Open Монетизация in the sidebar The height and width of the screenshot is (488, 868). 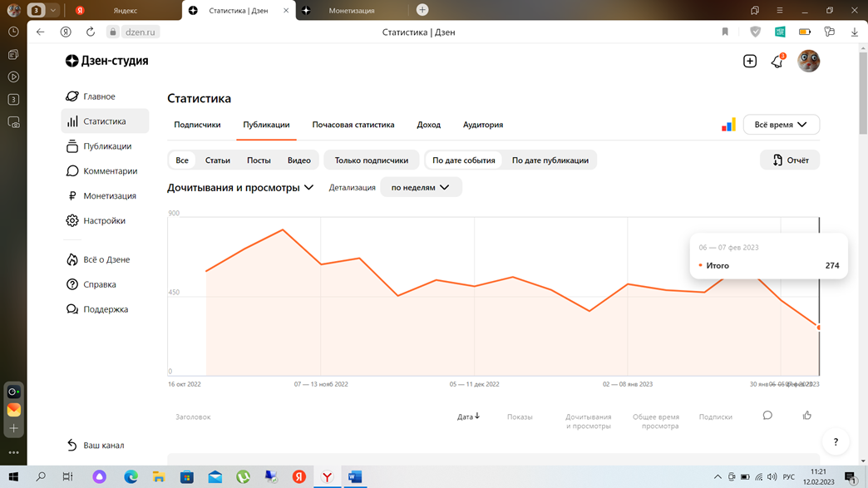[101, 196]
